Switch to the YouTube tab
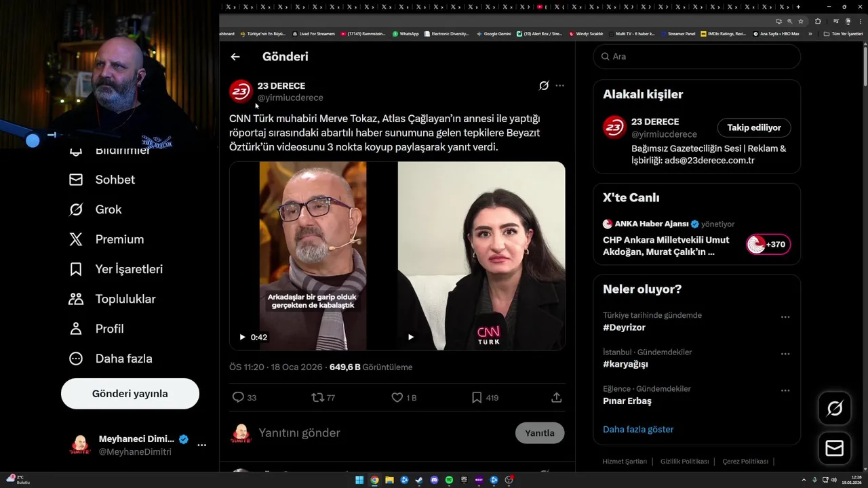Image resolution: width=868 pixels, height=488 pixels. pos(540,7)
